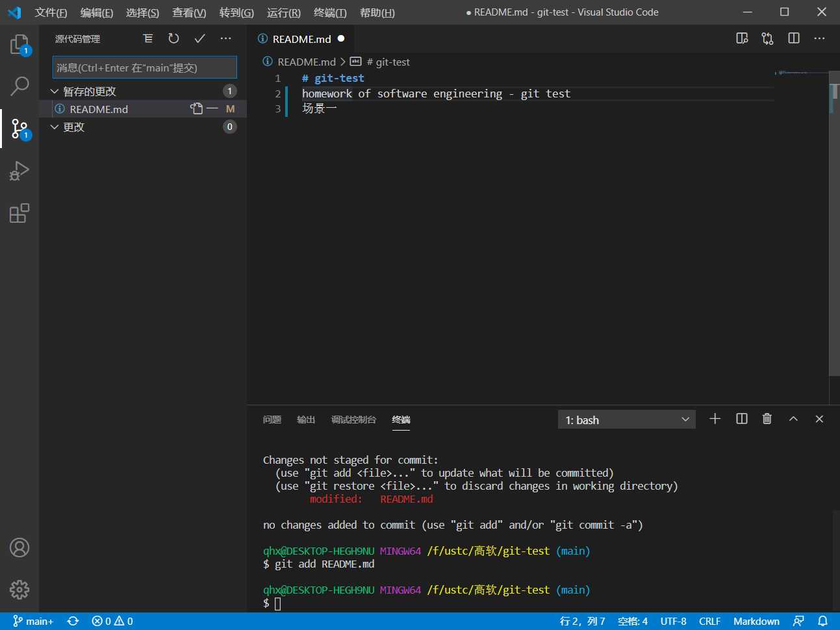Screen dimensions: 840x630
Task: Change file encoding UTF-8
Action: pos(673,622)
